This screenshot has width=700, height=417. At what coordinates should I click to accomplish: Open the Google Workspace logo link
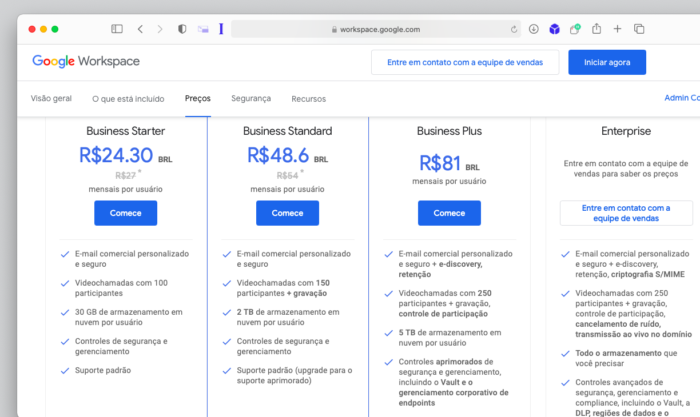(x=86, y=61)
